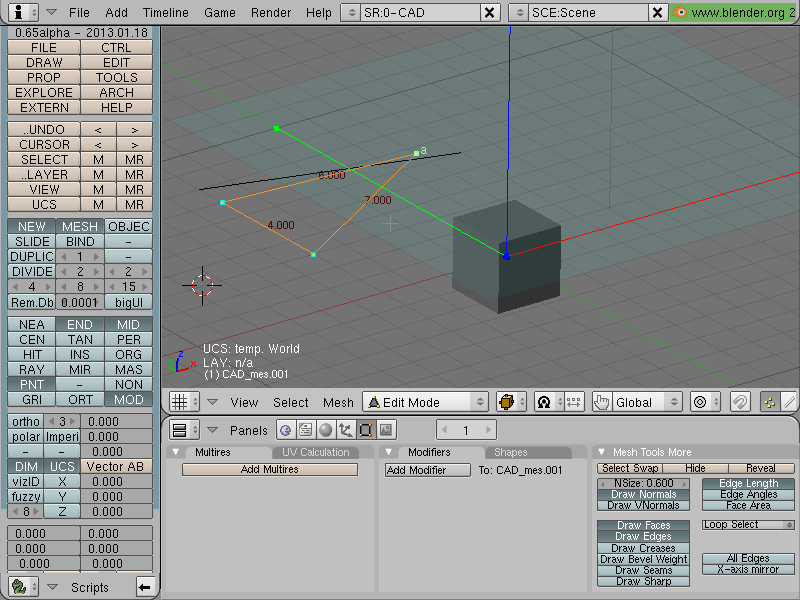The image size is (800, 600).
Task: Click the Logic panel (pacman) icon
Action: pos(286,430)
